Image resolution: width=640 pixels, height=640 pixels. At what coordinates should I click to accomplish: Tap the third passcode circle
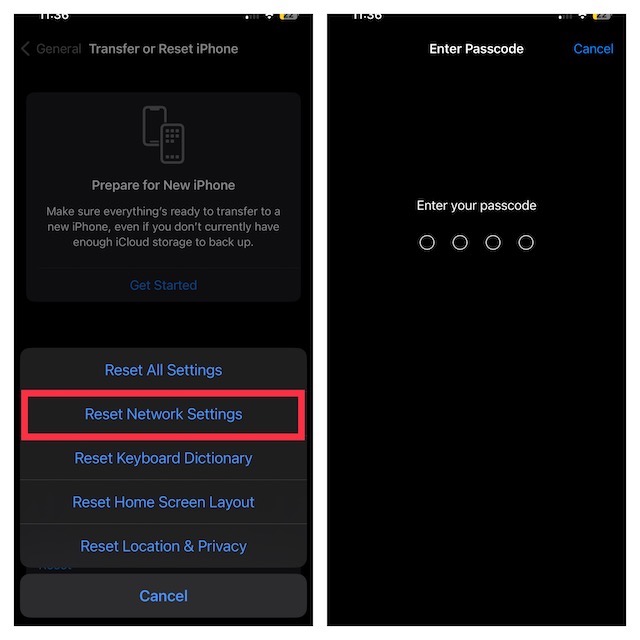[493, 242]
